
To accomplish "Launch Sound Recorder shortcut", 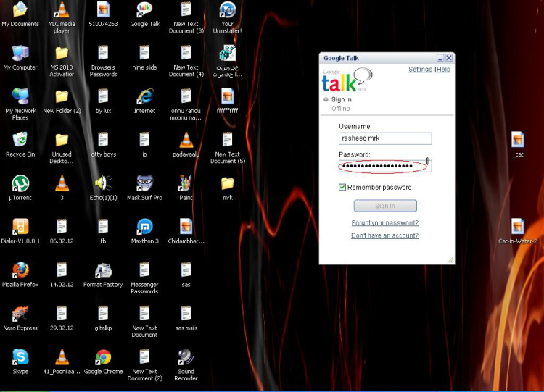I will pyautogui.click(x=186, y=357).
